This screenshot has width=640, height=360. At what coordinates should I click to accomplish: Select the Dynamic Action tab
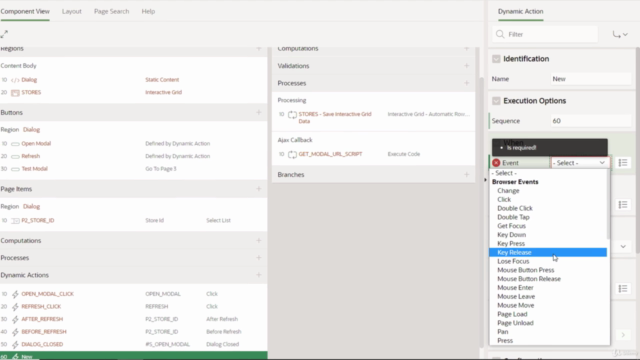(520, 11)
